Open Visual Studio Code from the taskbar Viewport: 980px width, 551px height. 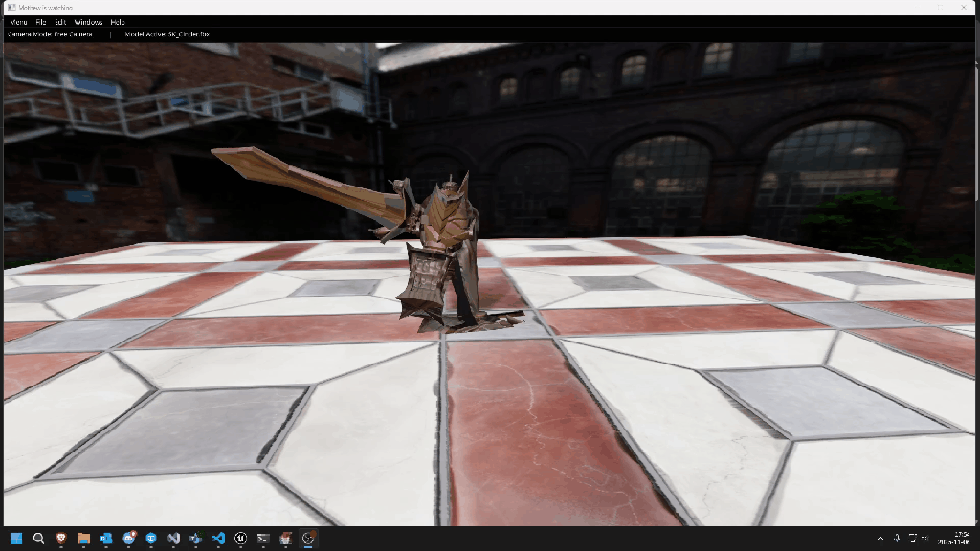[218, 539]
